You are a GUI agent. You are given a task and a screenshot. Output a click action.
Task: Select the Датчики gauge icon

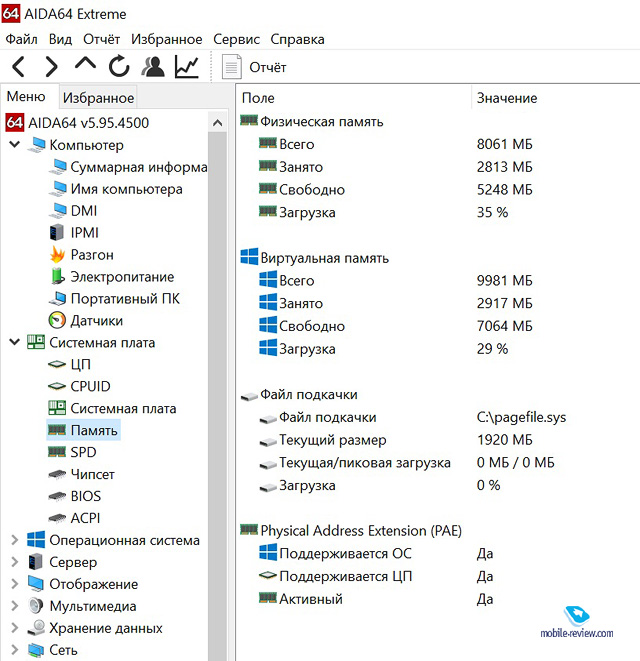point(57,320)
